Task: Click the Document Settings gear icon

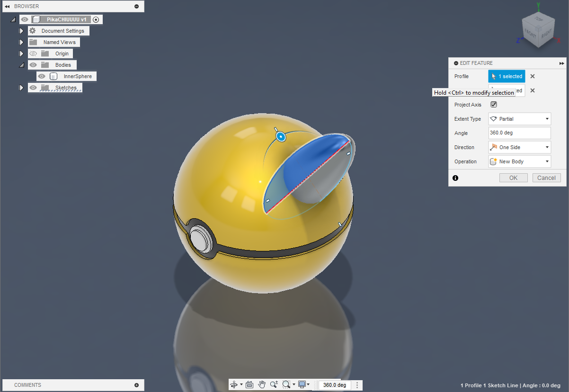Action: 33,31
